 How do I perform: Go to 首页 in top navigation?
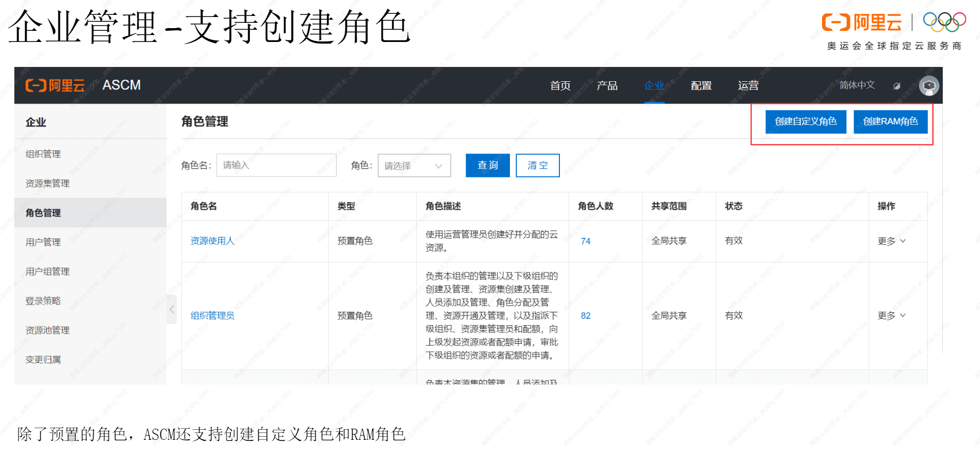[560, 86]
